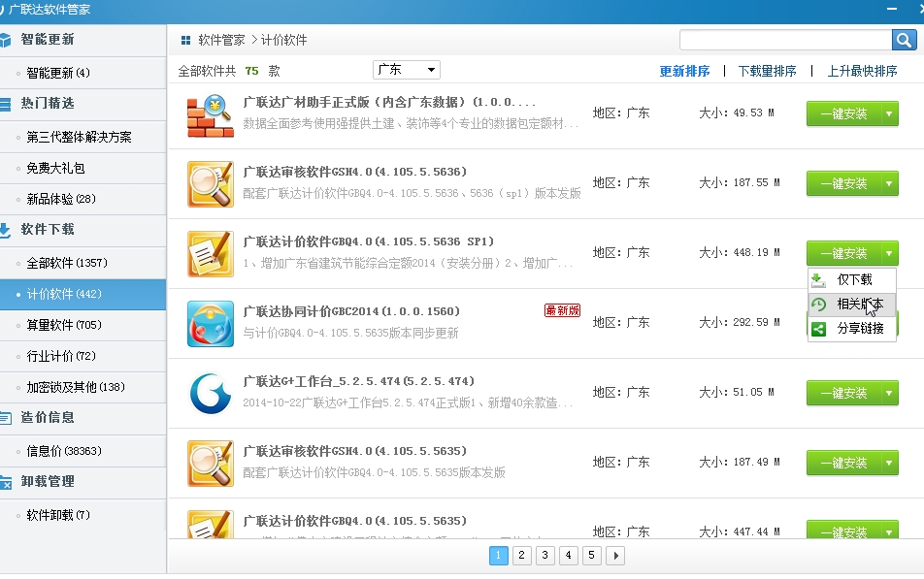The image size is (924, 579).
Task: Click the 热门精选 section icon
Action: pyautogui.click(x=5, y=104)
